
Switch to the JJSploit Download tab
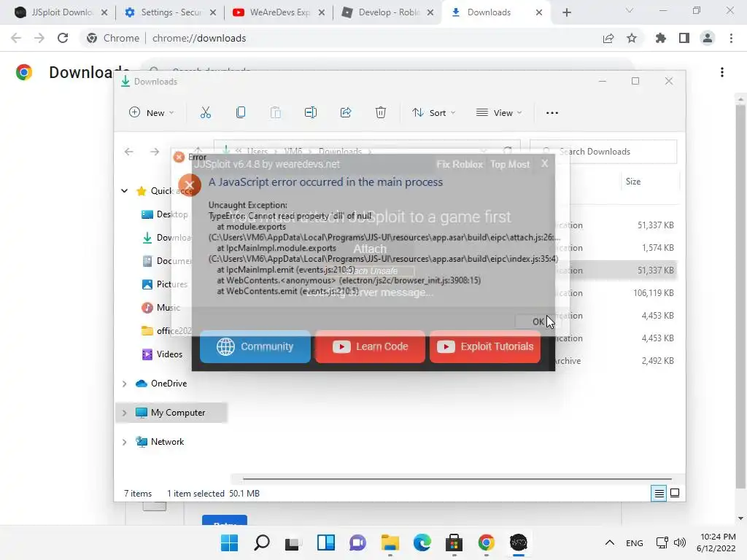click(x=61, y=12)
